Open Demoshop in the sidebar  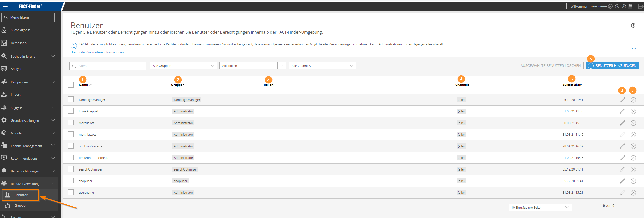point(18,43)
